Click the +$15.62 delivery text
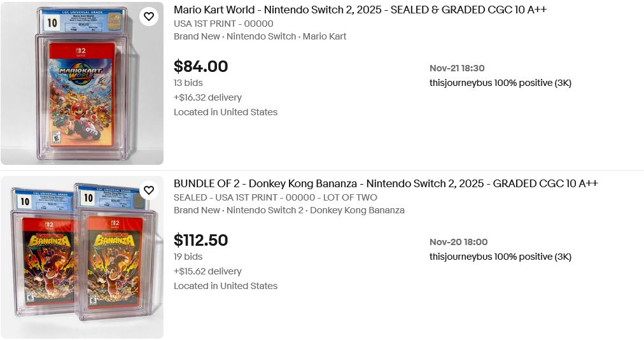644x340 pixels. click(x=207, y=271)
